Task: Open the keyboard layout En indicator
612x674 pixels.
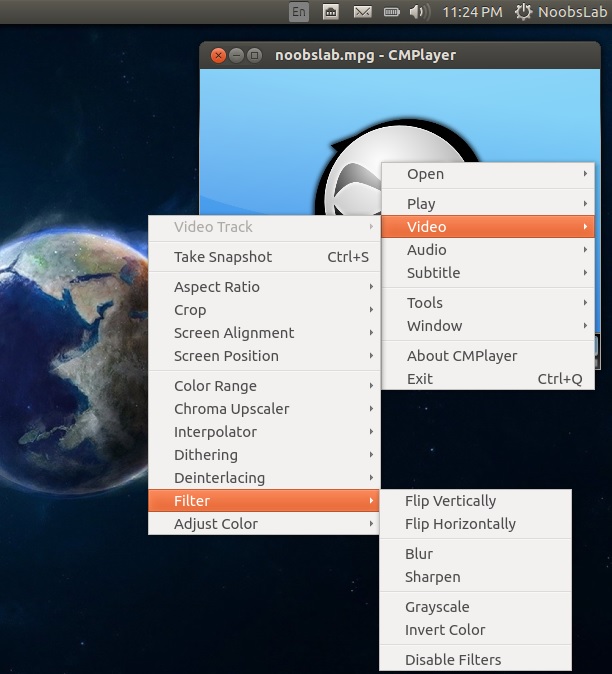Action: click(x=299, y=12)
